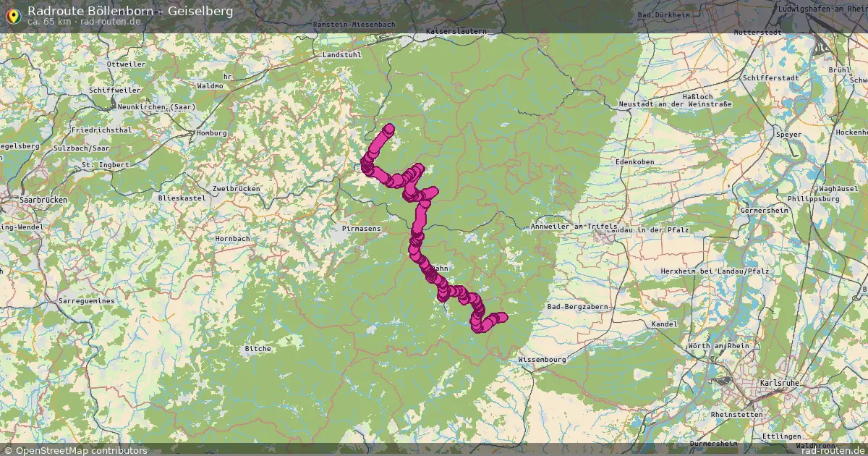Image resolution: width=868 pixels, height=456 pixels.
Task: Click the Landstuhl town label
Action: 341,55
